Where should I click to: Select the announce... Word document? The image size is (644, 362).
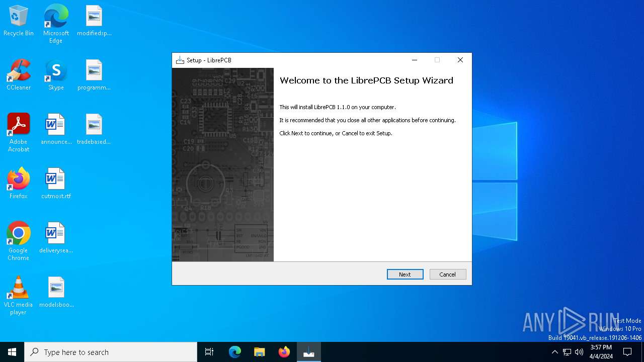tap(56, 130)
